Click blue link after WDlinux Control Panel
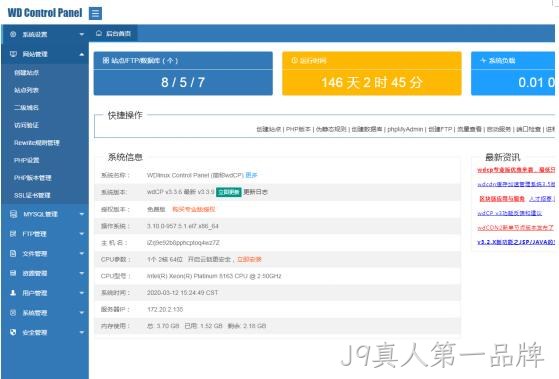 tap(251, 175)
